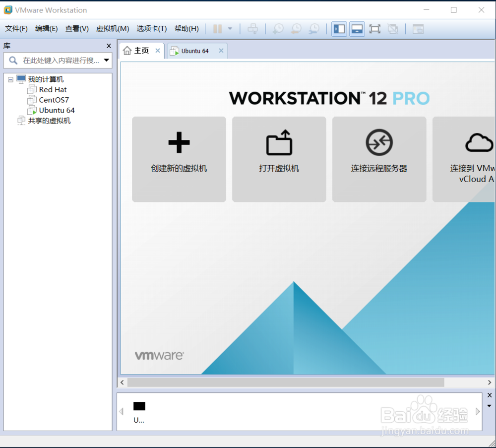The width and height of the screenshot is (496, 448).
Task: Click the vmware logo on the home page
Action: (159, 356)
